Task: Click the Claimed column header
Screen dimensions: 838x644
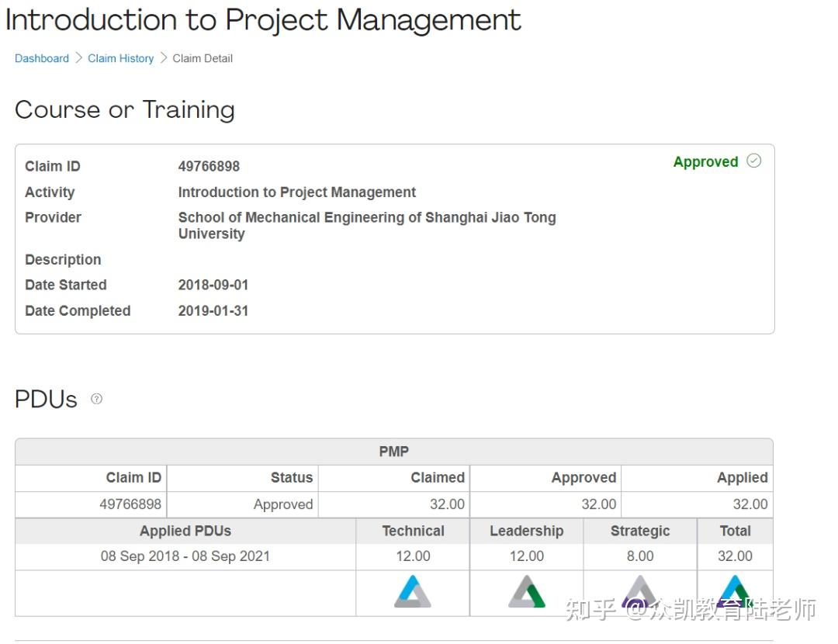Action: tap(438, 478)
